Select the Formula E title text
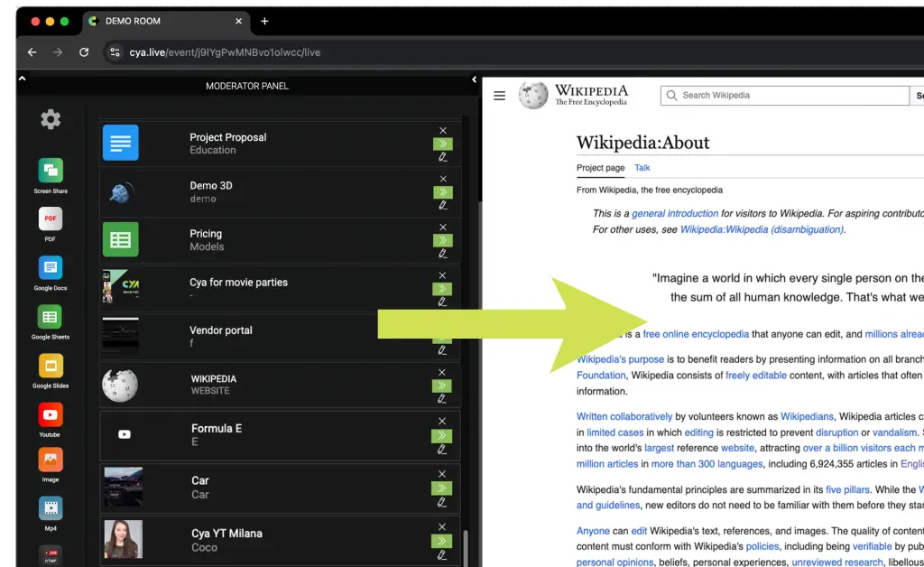 point(217,429)
